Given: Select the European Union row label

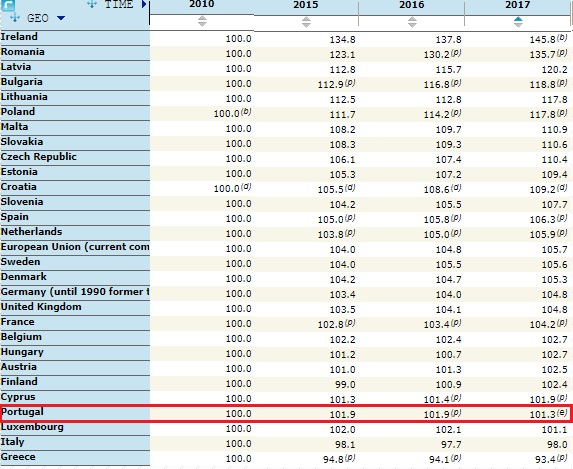Looking at the screenshot, I should pyautogui.click(x=75, y=247).
